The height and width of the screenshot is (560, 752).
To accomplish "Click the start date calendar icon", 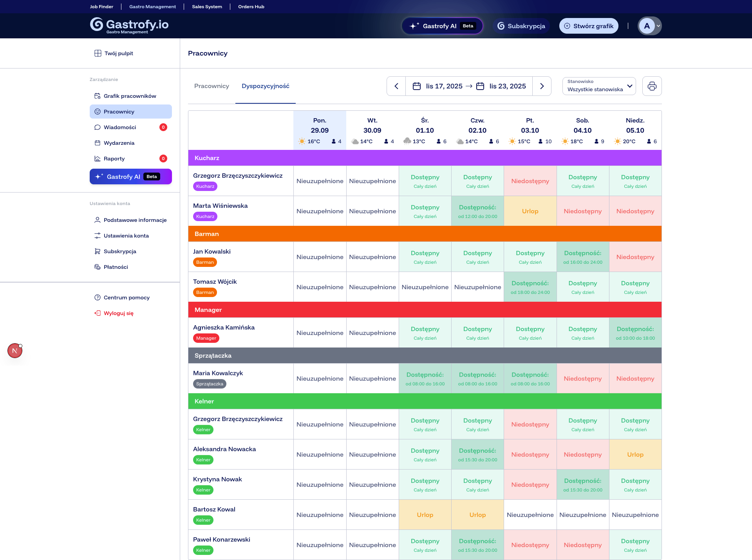I will [x=417, y=86].
